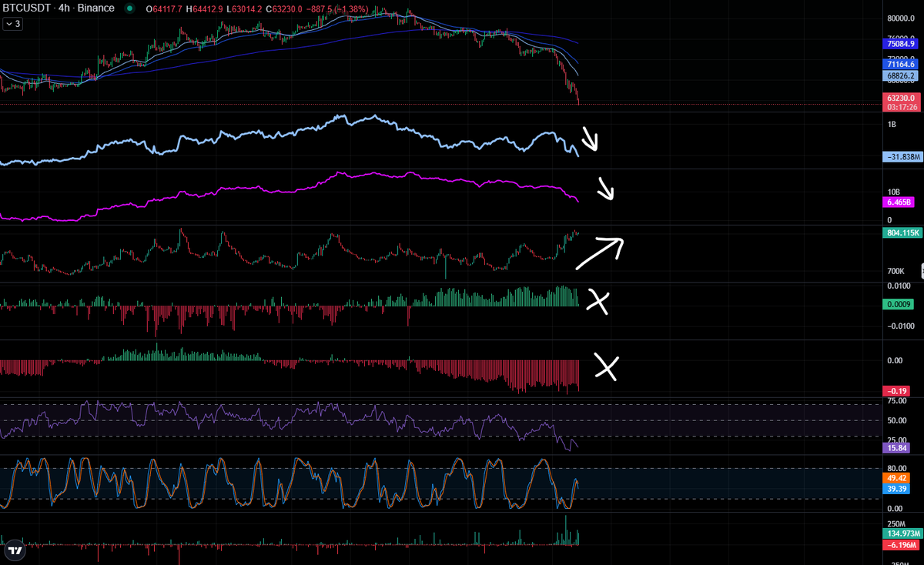This screenshot has height=565, width=924.
Task: Click the price change -887.5 (-1.38%)
Action: pos(336,8)
